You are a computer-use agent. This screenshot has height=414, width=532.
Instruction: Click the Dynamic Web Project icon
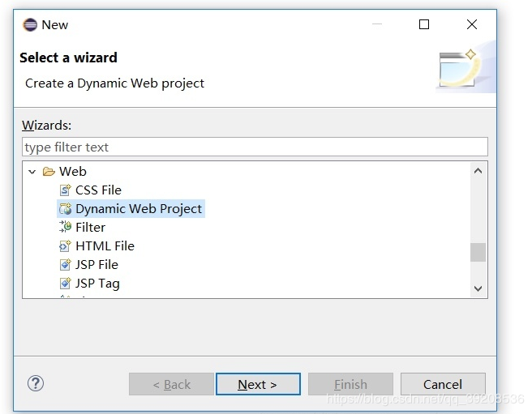point(66,209)
